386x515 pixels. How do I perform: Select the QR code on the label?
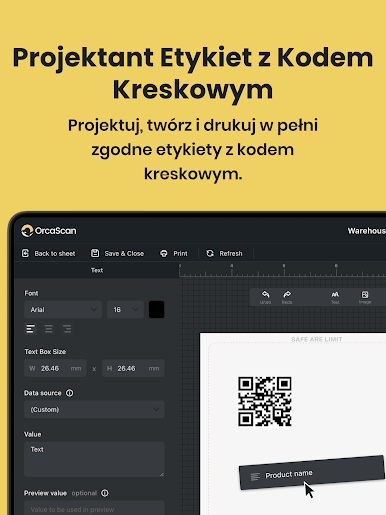coord(265,401)
